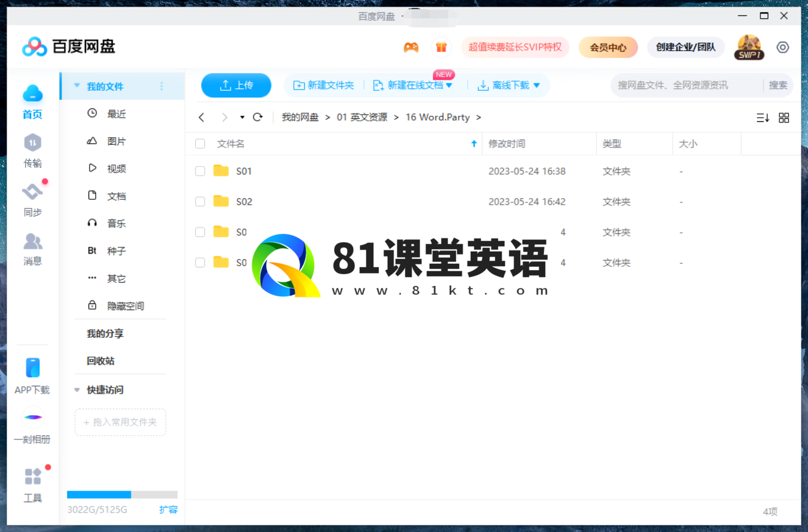Go back with the left arrow

pyautogui.click(x=202, y=117)
